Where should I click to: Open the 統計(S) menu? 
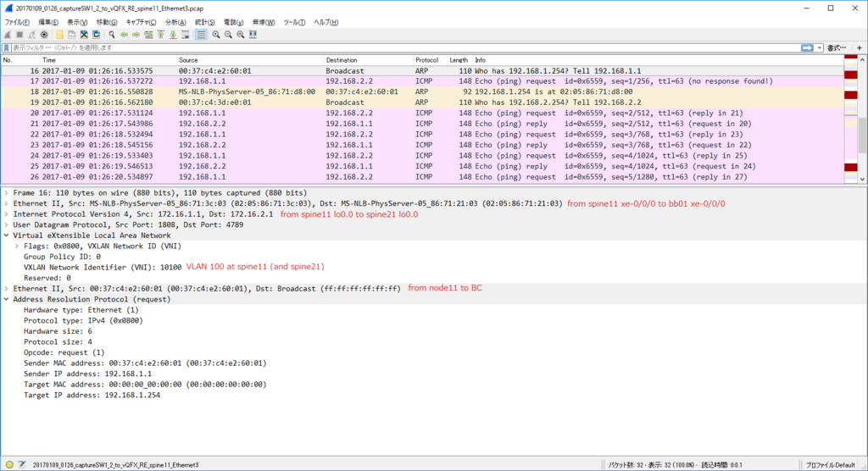click(x=204, y=22)
